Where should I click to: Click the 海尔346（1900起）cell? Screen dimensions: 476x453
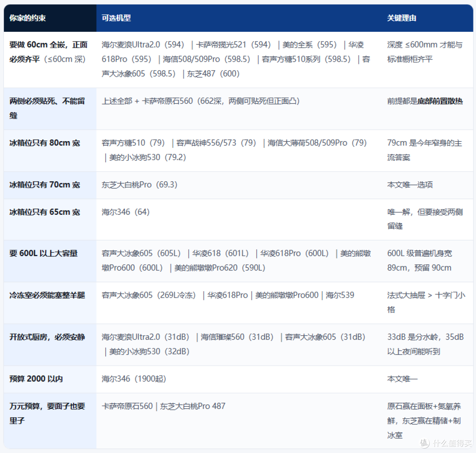pyautogui.click(x=239, y=379)
